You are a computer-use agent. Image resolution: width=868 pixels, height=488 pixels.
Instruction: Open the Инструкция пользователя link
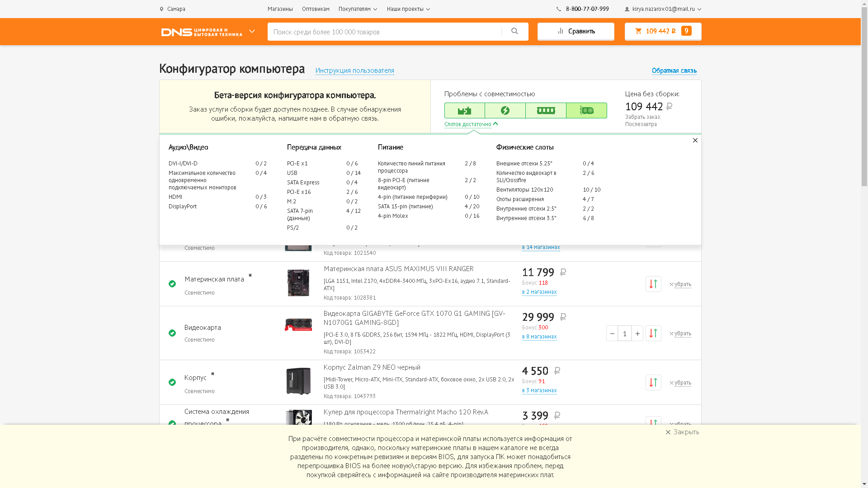click(354, 71)
